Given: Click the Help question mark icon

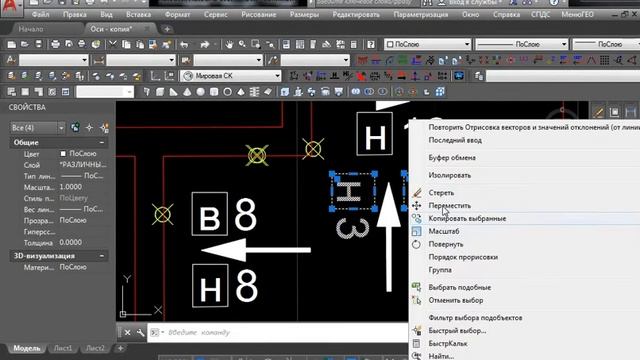Looking at the screenshot, I should 371,44.
